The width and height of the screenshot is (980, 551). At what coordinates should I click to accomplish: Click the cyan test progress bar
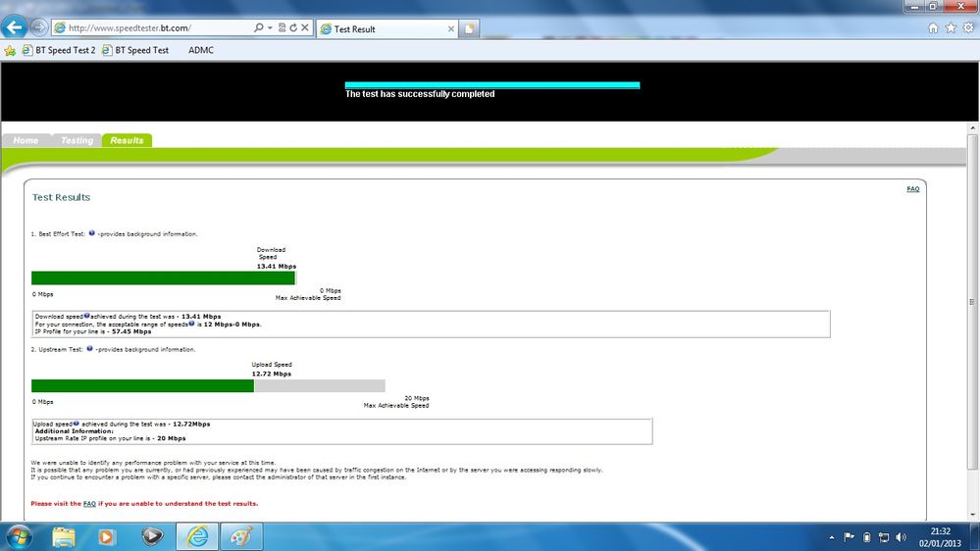(x=491, y=85)
